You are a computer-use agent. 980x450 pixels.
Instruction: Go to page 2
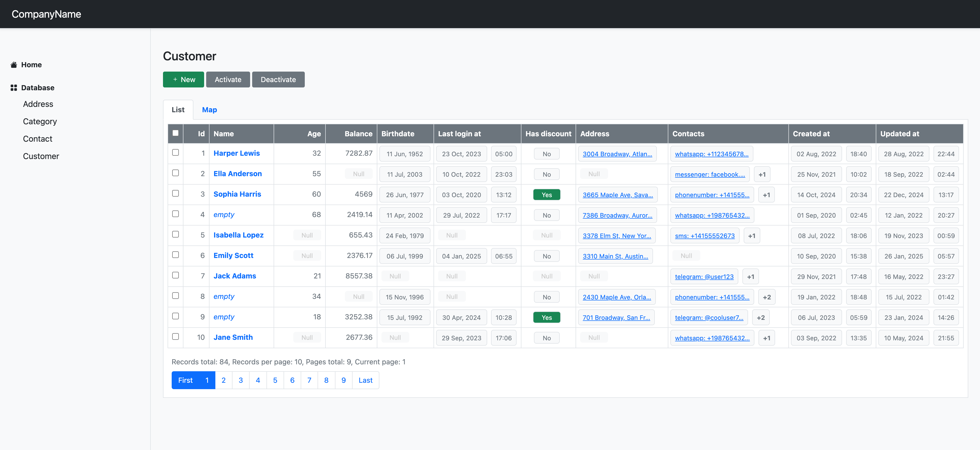pos(224,380)
